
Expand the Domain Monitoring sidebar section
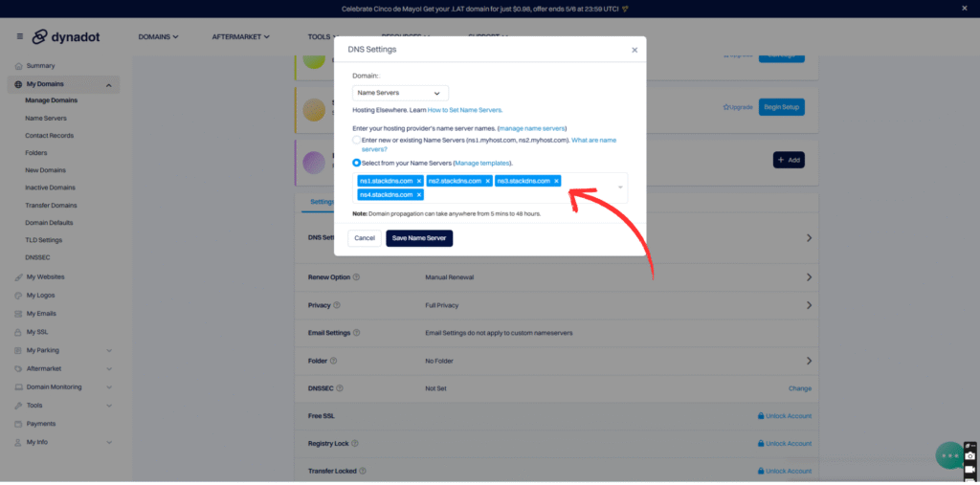(x=109, y=386)
